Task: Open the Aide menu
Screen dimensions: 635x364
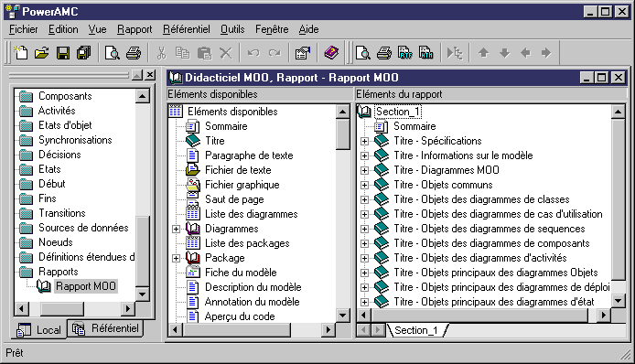Action: 308,29
